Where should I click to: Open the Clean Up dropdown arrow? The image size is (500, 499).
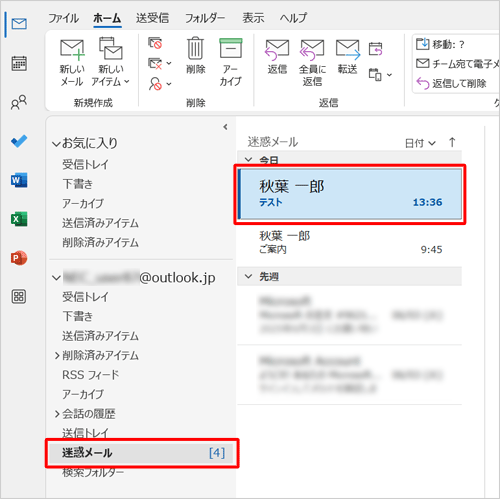pyautogui.click(x=169, y=63)
